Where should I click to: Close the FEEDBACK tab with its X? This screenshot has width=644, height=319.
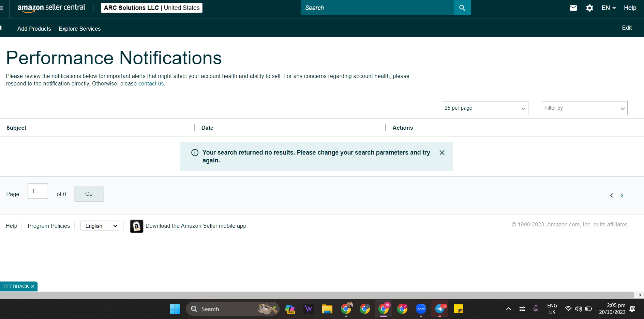pyautogui.click(x=33, y=286)
